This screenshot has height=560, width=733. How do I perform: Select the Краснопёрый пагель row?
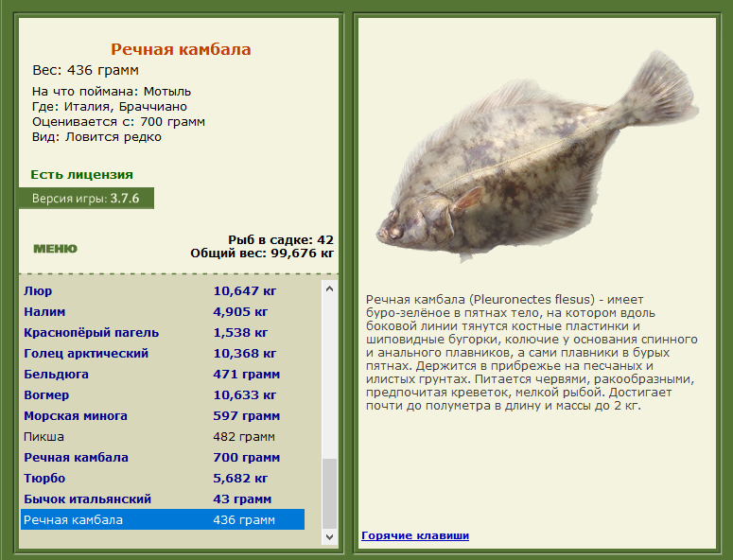point(163,332)
